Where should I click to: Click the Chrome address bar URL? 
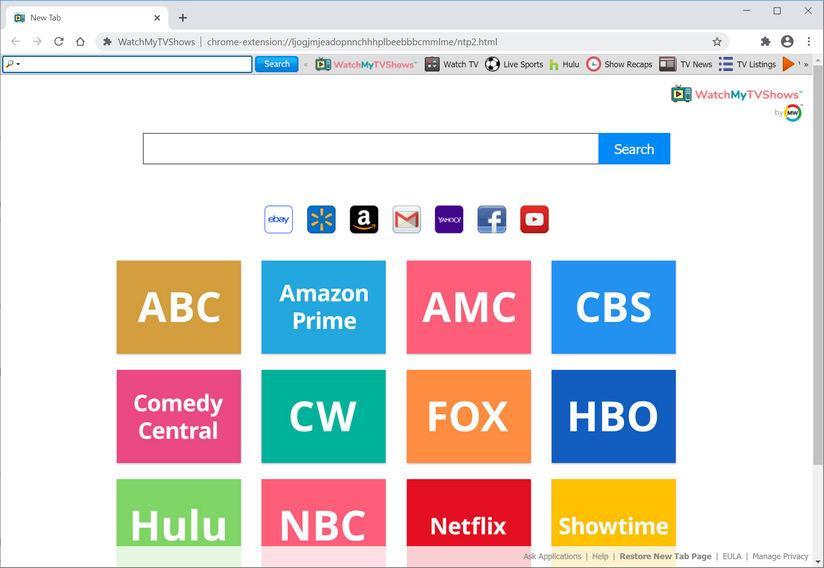click(352, 42)
